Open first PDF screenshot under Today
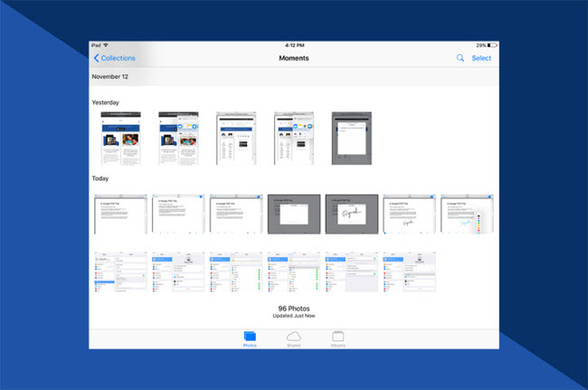 tap(120, 214)
